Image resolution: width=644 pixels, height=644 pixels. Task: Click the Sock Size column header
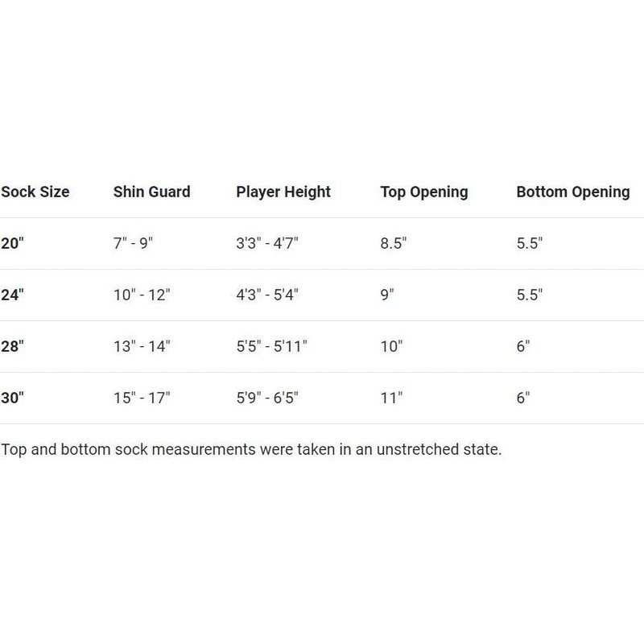(35, 192)
